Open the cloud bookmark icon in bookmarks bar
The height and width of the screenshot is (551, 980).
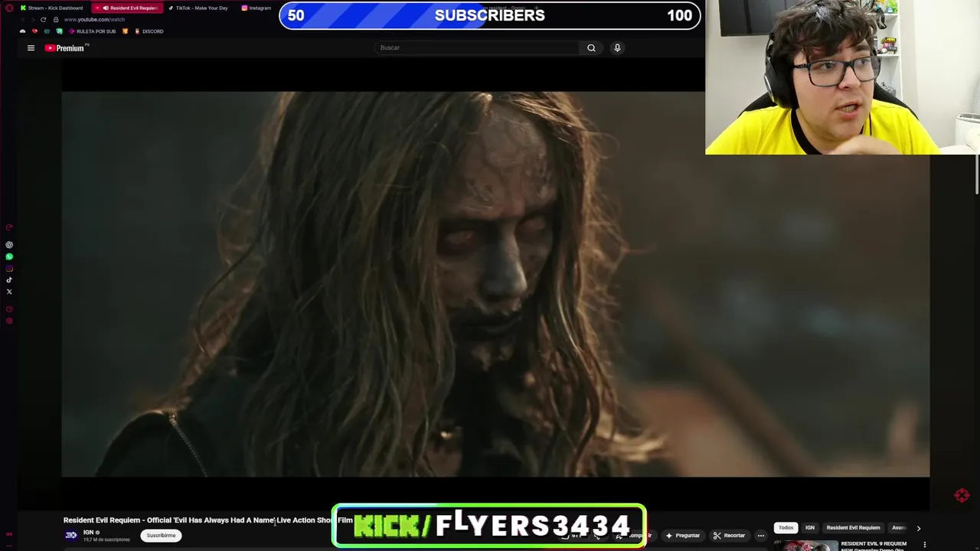pos(22,31)
